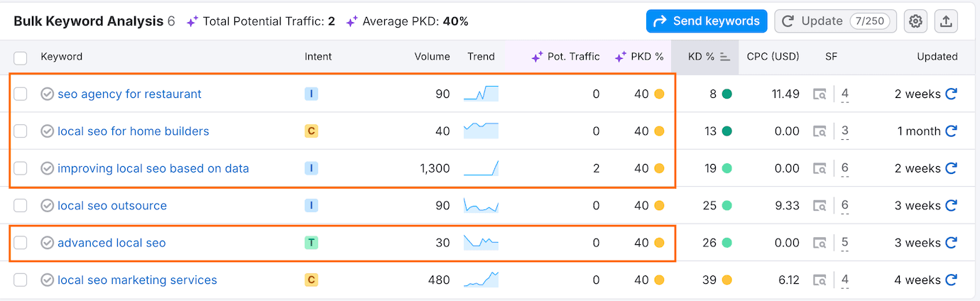This screenshot has width=980, height=301.
Task: Open table settings gear icon
Action: coord(916,21)
